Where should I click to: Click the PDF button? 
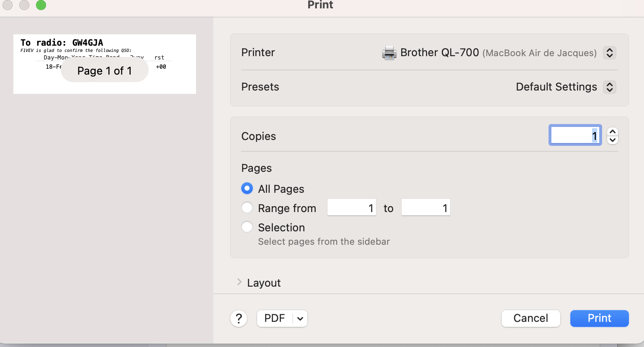click(x=275, y=319)
